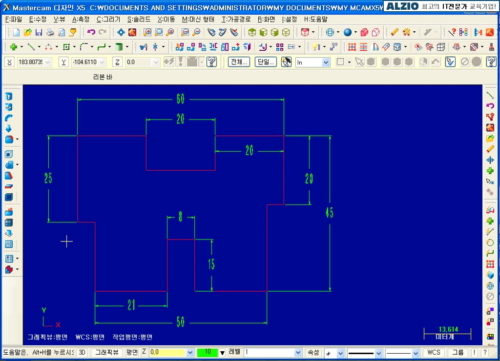Click the yellow Z depth value field
The width and height of the screenshot is (500, 361).
[x=167, y=352]
